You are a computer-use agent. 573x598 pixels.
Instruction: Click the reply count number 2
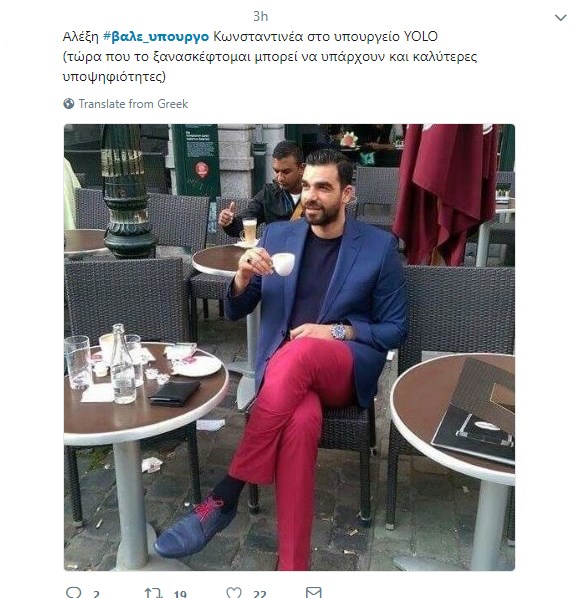pos(97,594)
